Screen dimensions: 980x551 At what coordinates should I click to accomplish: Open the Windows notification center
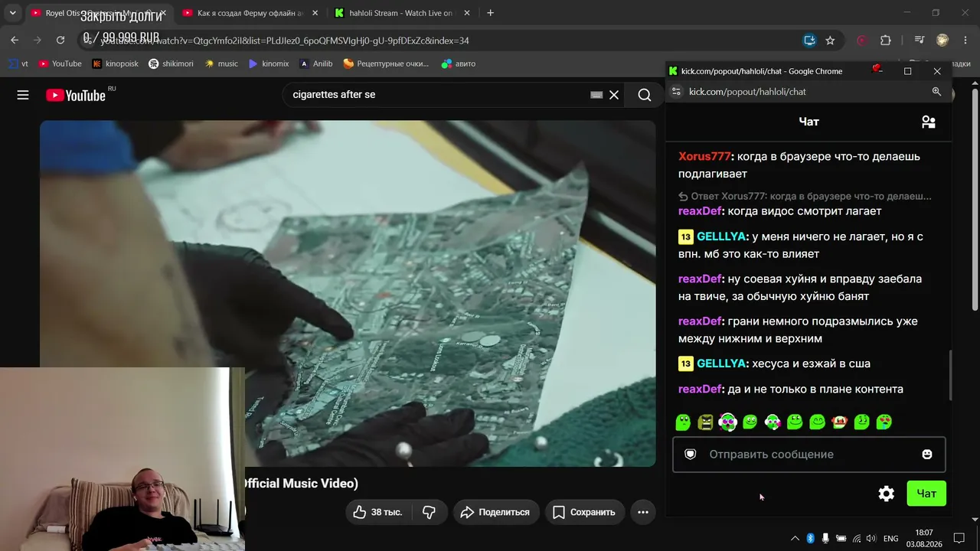[959, 539]
